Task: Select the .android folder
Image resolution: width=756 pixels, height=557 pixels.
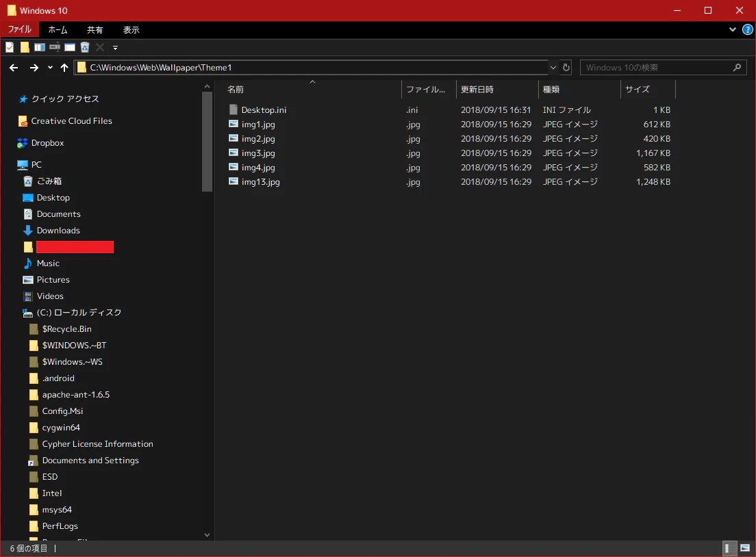Action: pos(58,378)
